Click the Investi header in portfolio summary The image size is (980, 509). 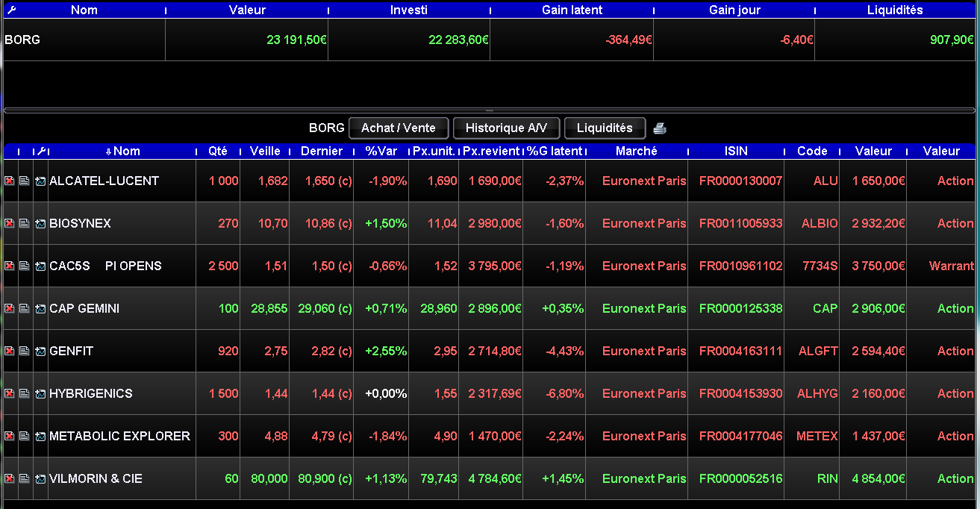point(409,10)
